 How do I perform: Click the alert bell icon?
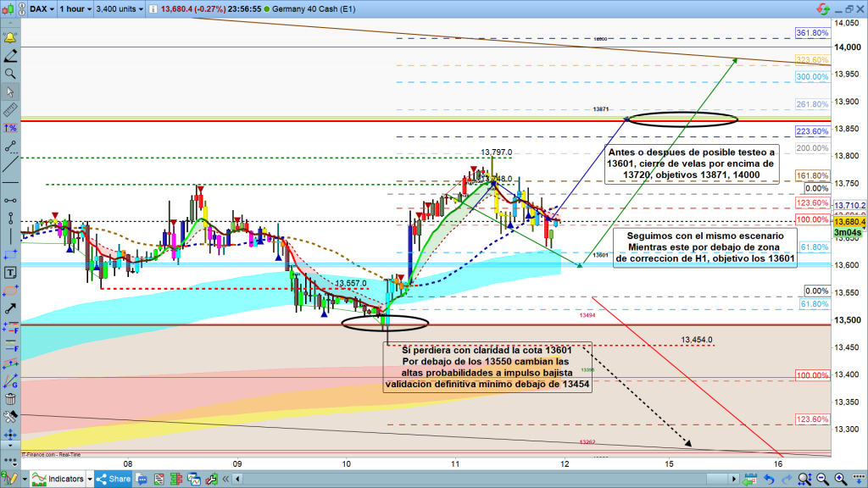click(10, 38)
